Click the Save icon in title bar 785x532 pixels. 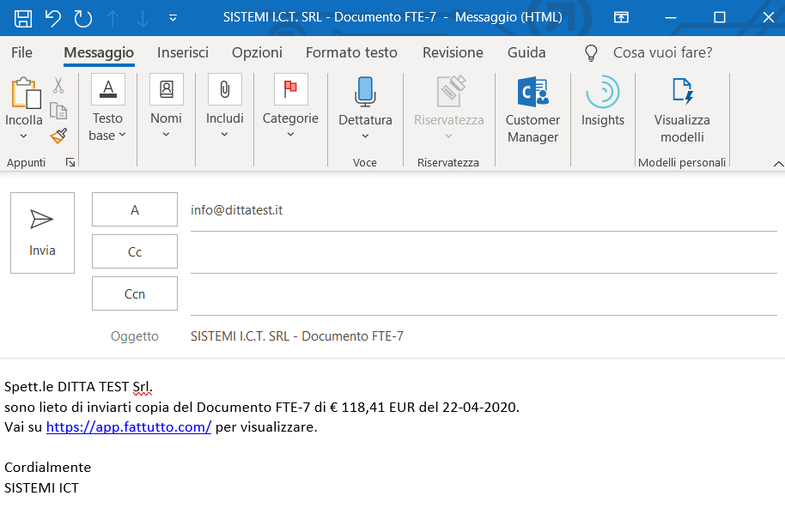[23, 18]
